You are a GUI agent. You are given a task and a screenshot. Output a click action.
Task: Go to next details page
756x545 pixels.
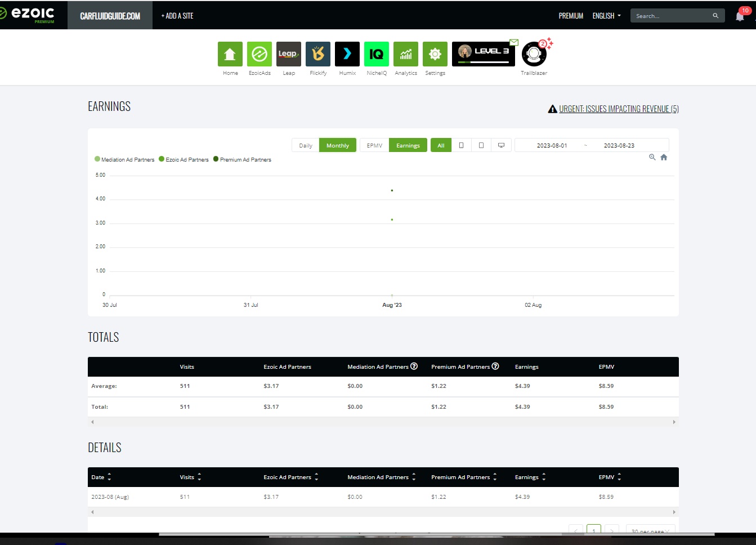(x=612, y=530)
